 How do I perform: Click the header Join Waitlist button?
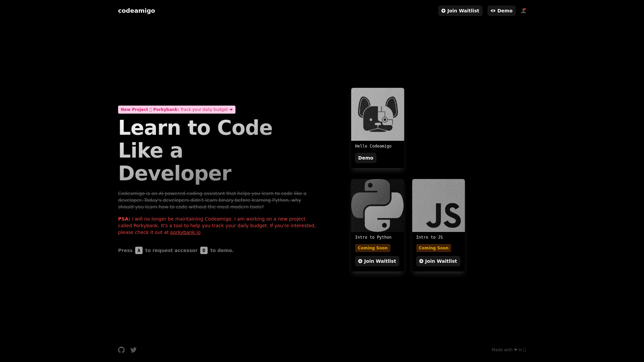pyautogui.click(x=460, y=11)
